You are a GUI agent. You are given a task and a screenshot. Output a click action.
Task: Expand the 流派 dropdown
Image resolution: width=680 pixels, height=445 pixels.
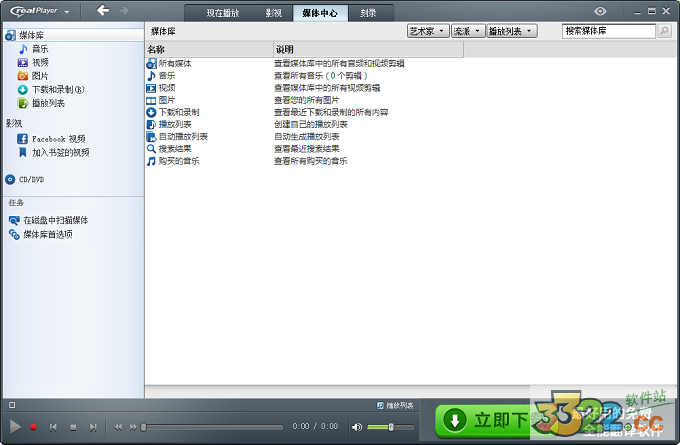click(x=468, y=31)
